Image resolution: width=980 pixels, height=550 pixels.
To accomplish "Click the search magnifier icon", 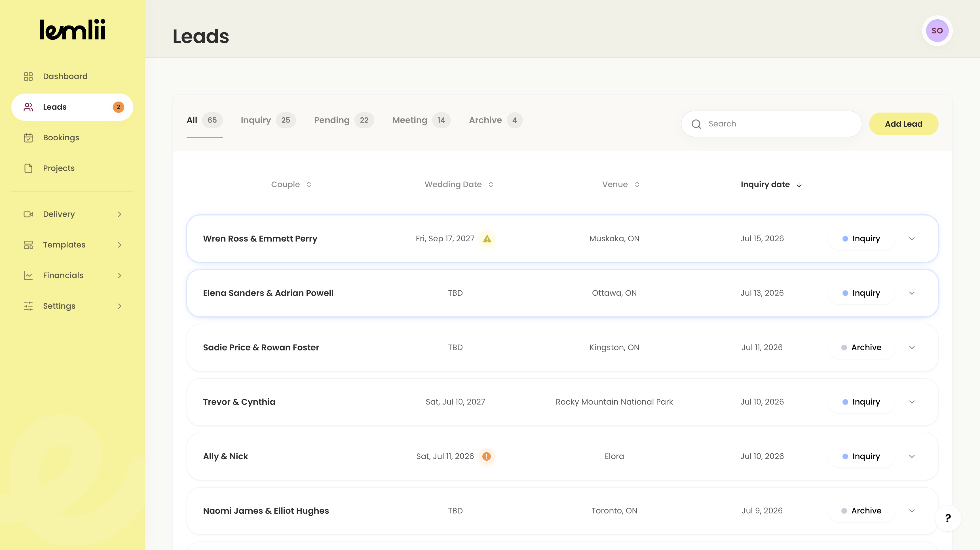I will [x=696, y=124].
